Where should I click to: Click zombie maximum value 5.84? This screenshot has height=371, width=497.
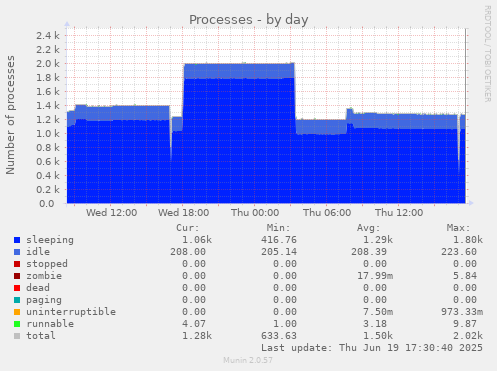click(465, 276)
